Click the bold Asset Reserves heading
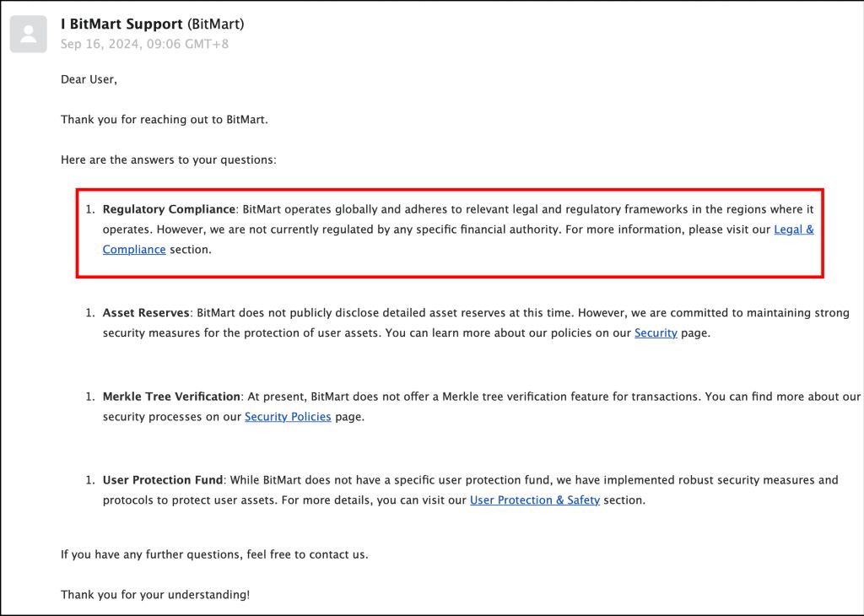864x616 pixels. [146, 313]
